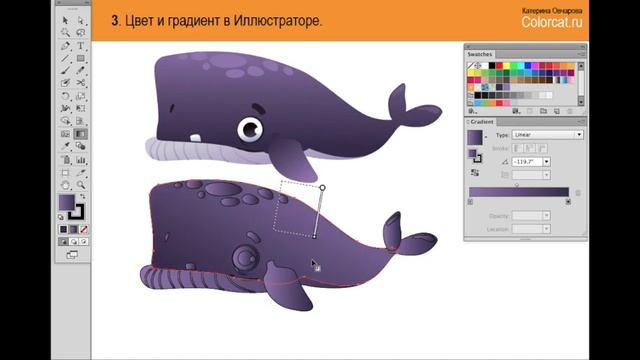640x360 pixels.
Task: Select the Magic Wand tool
Action: pos(65,33)
